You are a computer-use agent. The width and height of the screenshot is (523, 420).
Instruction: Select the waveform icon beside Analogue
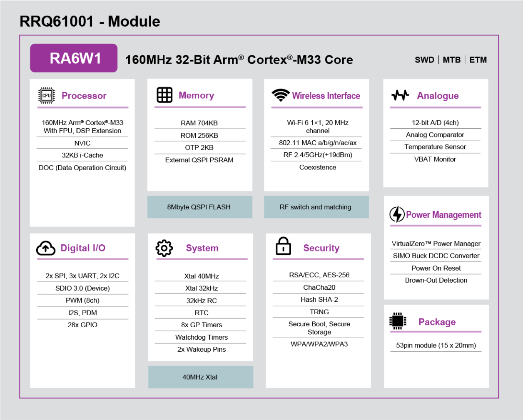(400, 95)
